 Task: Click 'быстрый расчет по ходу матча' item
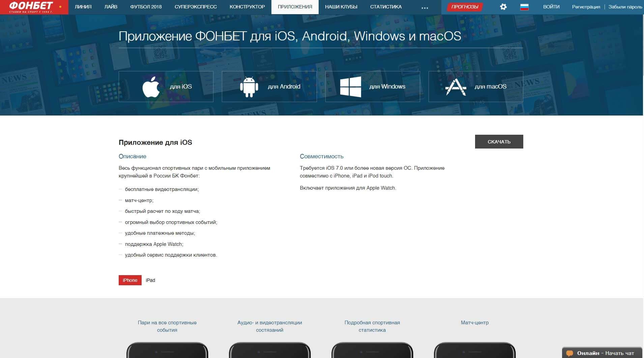pos(163,211)
